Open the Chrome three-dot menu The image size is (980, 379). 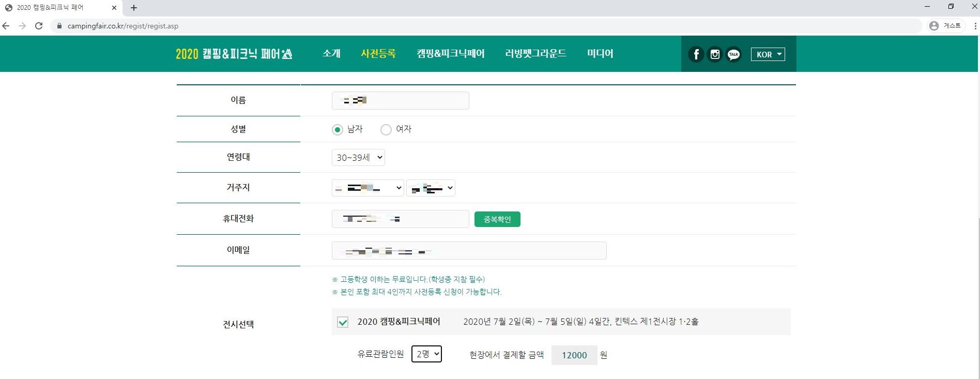click(x=975, y=26)
